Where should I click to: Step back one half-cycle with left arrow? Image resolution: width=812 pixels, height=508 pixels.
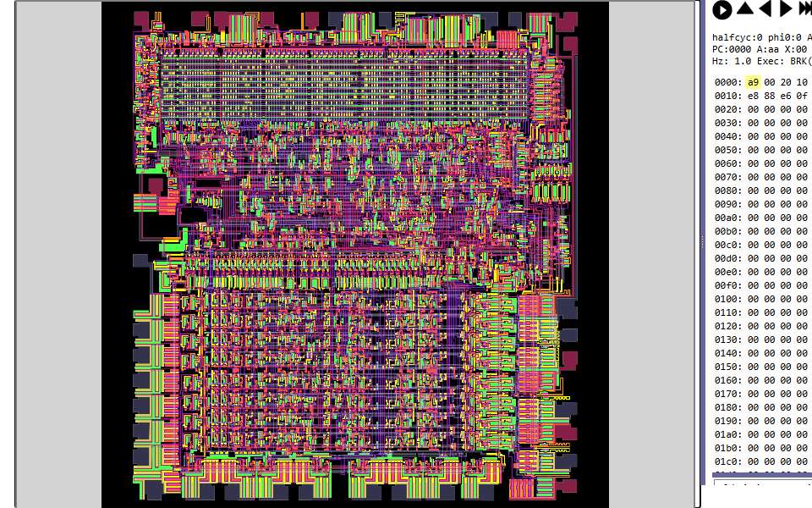[765, 8]
